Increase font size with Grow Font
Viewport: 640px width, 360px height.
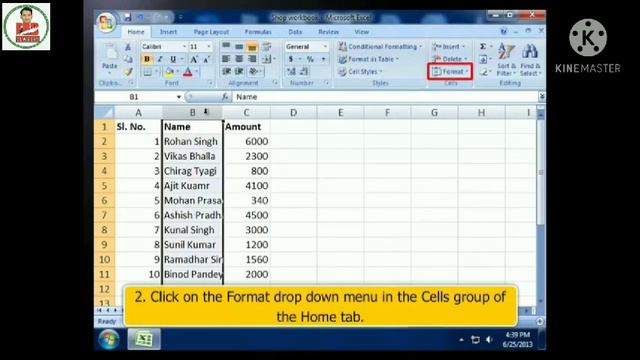(x=194, y=60)
